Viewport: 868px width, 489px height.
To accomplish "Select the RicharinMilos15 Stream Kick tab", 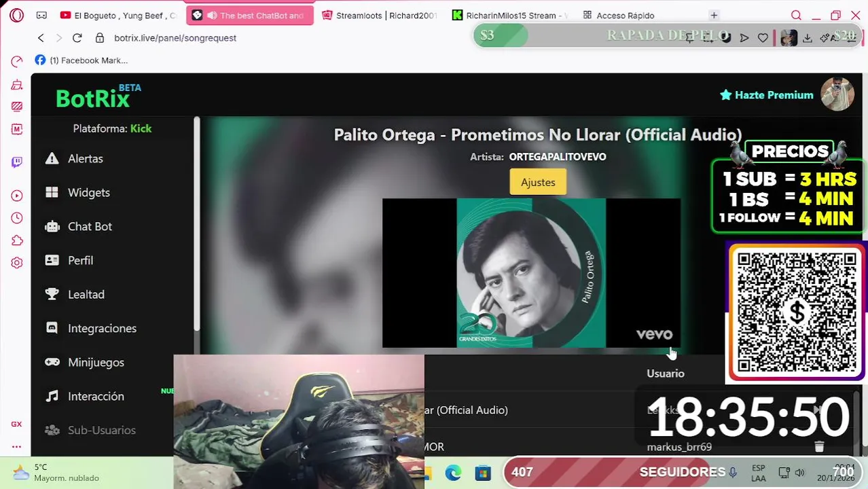I will [510, 15].
